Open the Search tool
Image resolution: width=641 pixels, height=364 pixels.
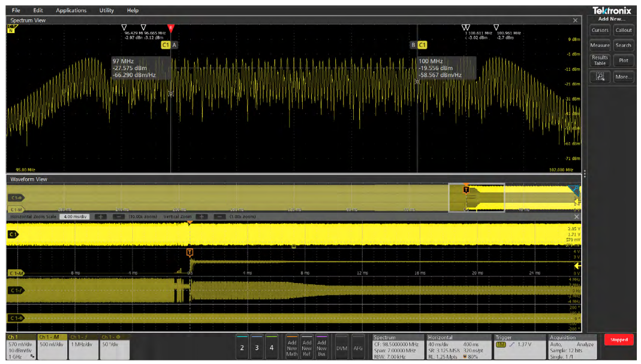[x=624, y=45]
